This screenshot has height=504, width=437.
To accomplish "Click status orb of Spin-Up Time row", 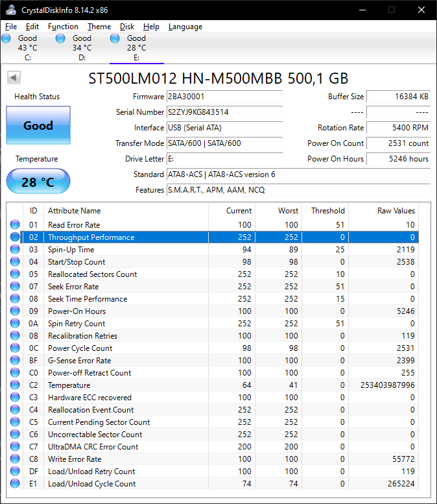I will coord(15,249).
